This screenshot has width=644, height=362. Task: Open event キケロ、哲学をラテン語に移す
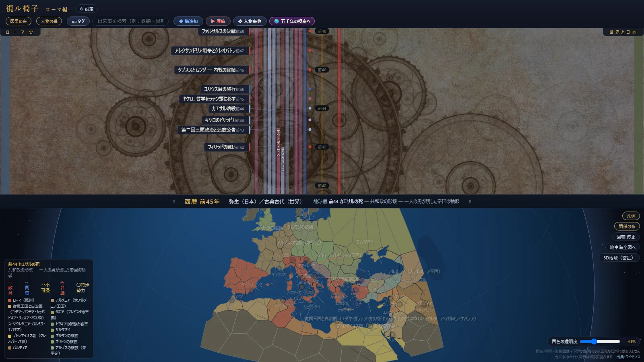point(214,99)
